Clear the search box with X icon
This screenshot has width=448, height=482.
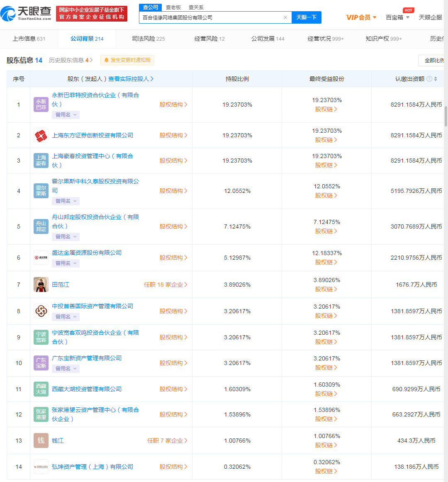tap(285, 17)
